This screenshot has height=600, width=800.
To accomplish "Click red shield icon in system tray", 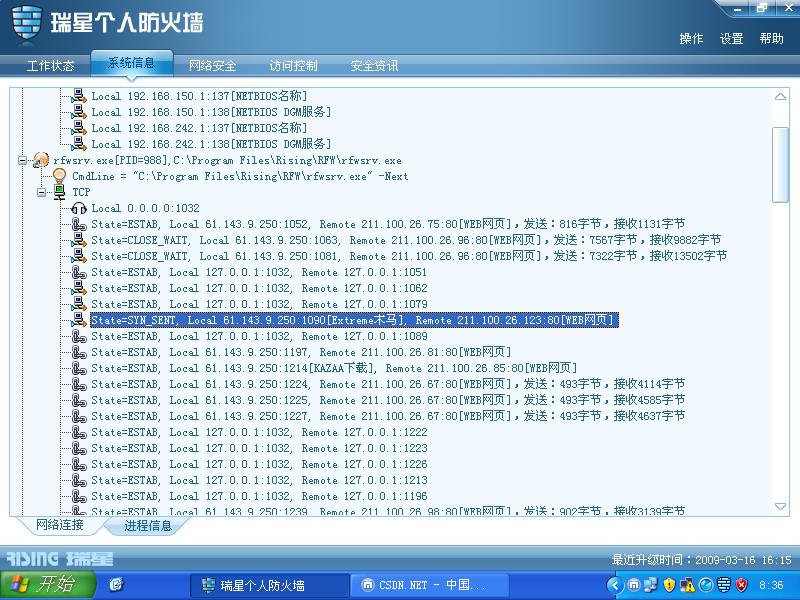I will pos(742,585).
